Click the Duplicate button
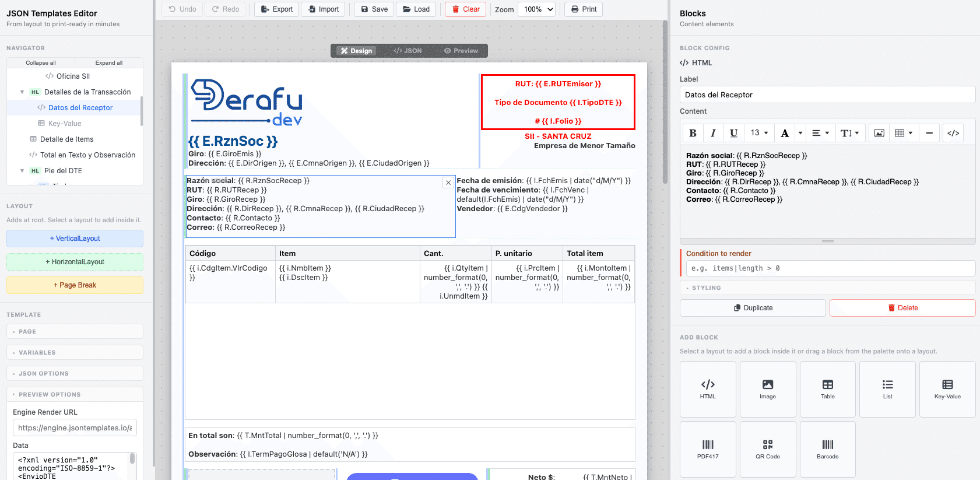This screenshot has width=980, height=480. point(753,308)
